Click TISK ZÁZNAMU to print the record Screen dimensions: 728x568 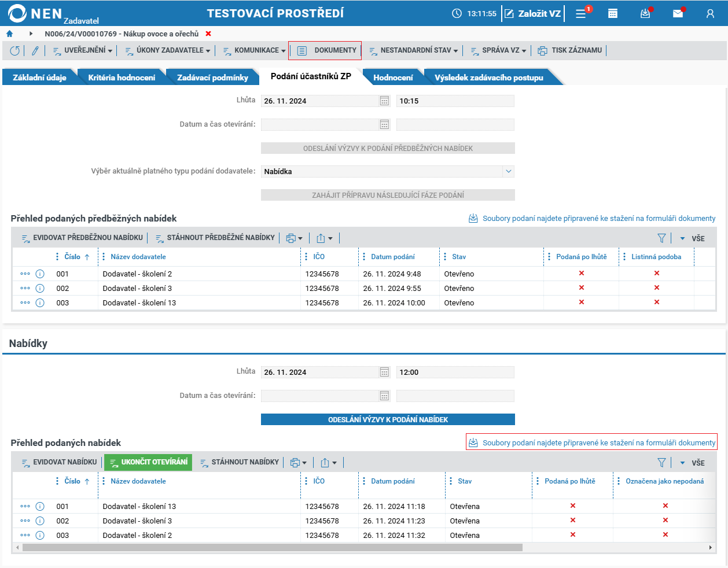(570, 51)
